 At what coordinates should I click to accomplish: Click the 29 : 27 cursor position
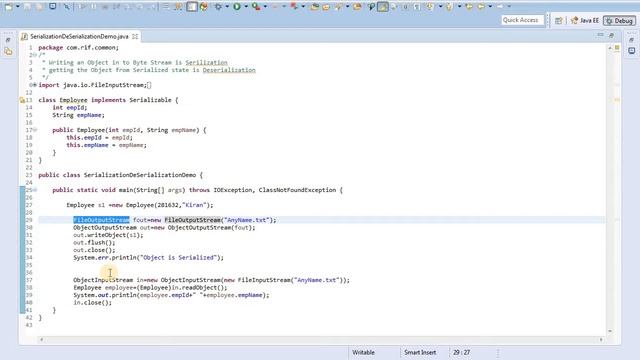click(461, 353)
